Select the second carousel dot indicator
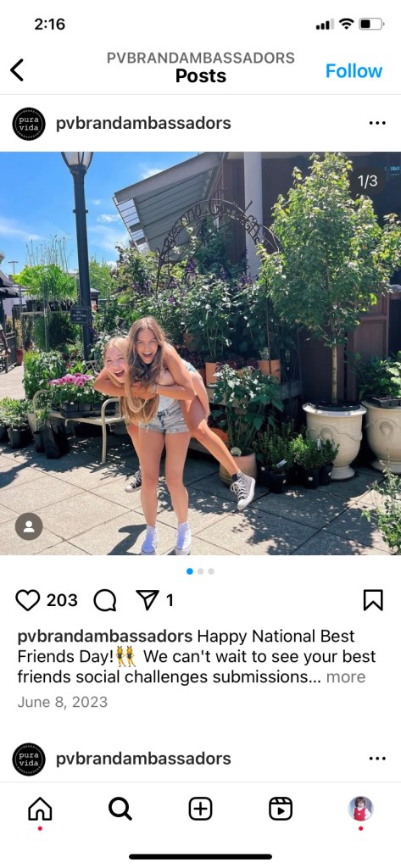Screen dimensions: 401x868 click(200, 571)
